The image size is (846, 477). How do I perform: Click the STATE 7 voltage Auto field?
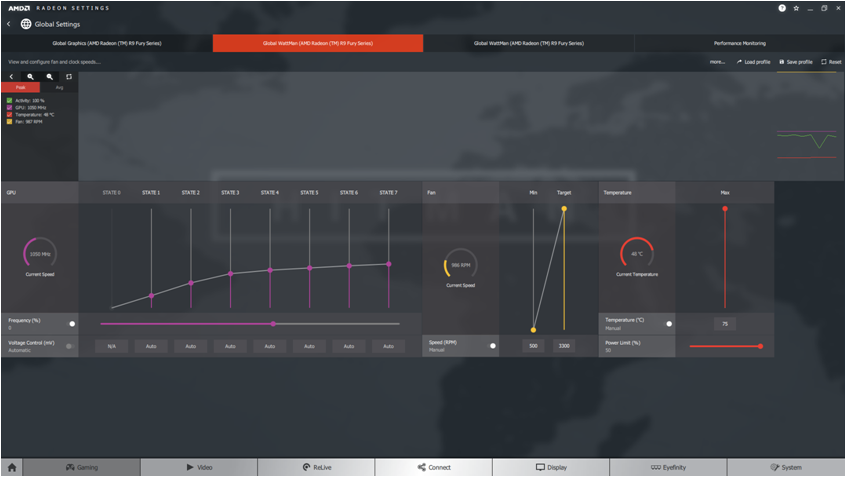pos(388,346)
